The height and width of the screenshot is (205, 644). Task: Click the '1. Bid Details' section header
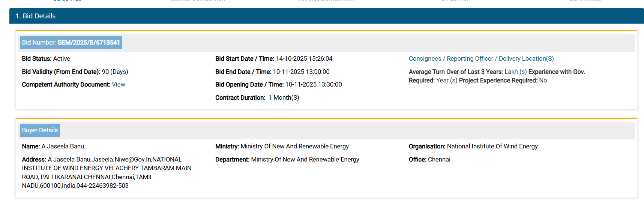point(36,16)
